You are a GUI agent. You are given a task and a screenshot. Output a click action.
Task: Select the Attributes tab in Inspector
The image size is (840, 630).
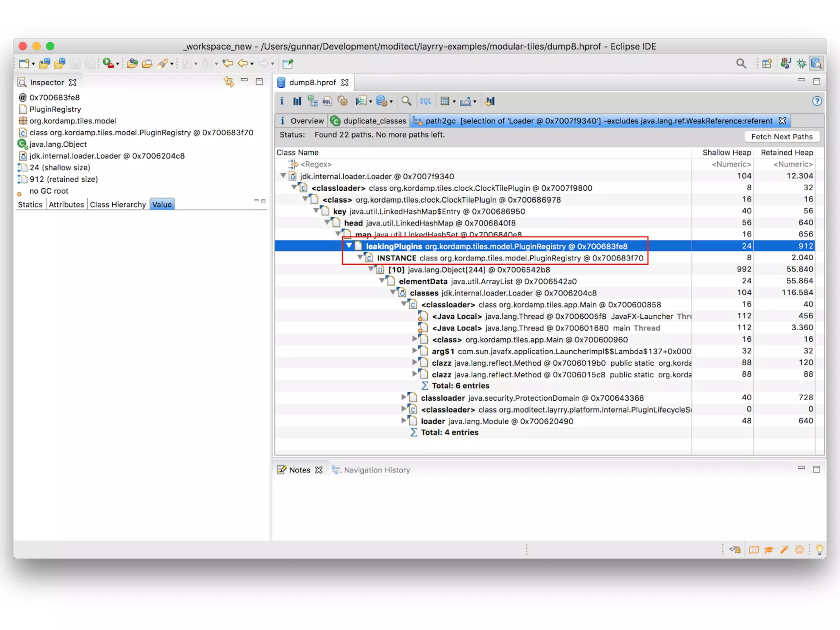point(66,205)
